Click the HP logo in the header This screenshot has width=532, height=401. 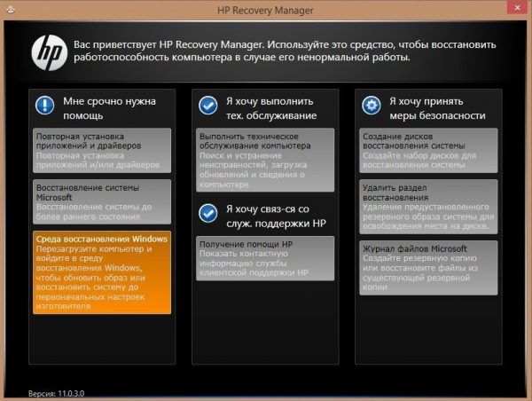click(x=50, y=53)
